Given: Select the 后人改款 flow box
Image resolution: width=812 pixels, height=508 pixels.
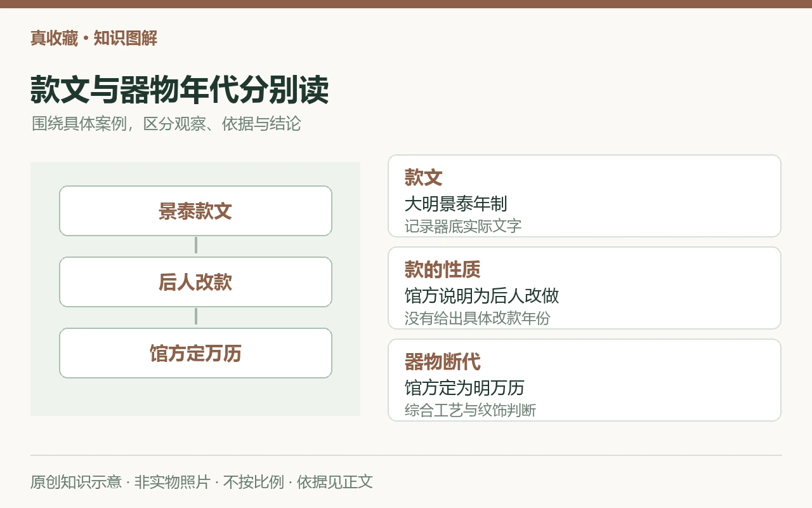Looking at the screenshot, I should (195, 282).
